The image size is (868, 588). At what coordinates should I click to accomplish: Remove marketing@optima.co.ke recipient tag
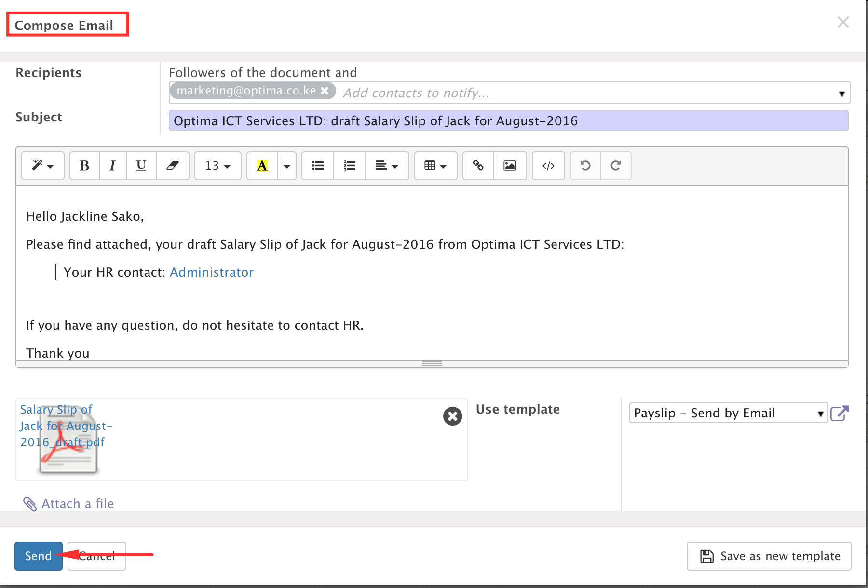(325, 91)
